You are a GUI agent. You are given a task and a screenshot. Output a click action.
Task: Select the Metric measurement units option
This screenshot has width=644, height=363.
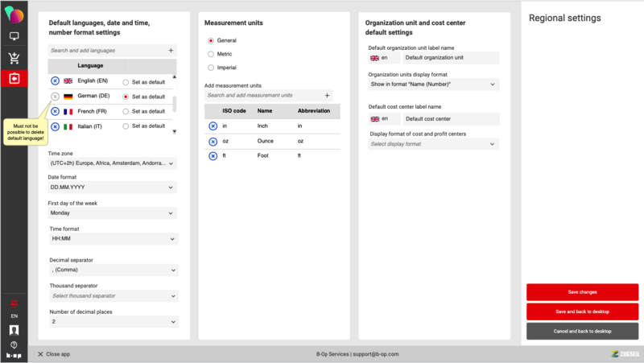tap(211, 54)
